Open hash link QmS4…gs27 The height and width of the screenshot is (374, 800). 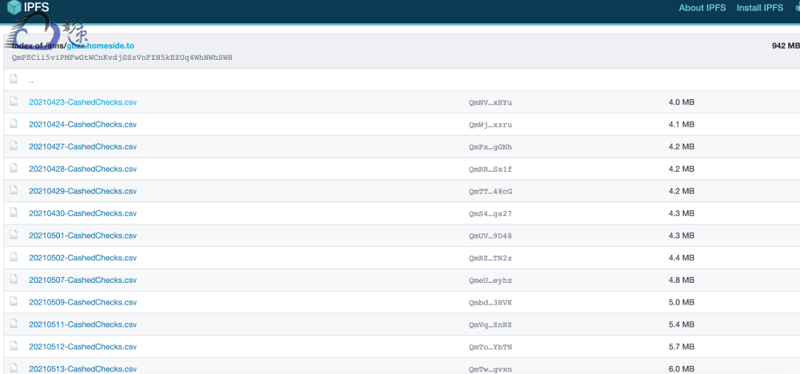(490, 214)
